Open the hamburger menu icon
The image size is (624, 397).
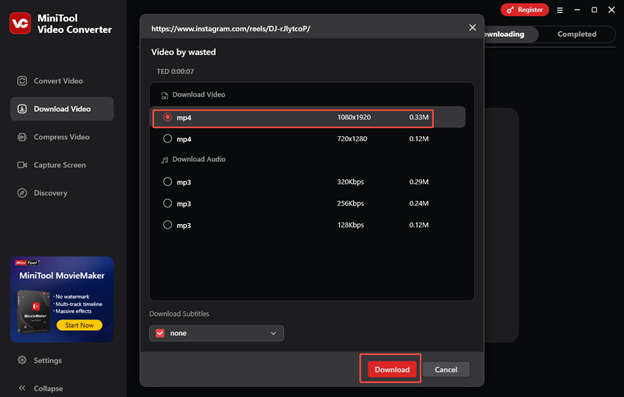point(560,10)
